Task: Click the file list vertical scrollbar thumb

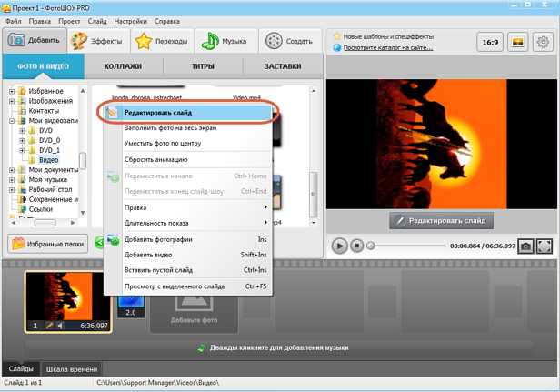Action: click(x=314, y=195)
